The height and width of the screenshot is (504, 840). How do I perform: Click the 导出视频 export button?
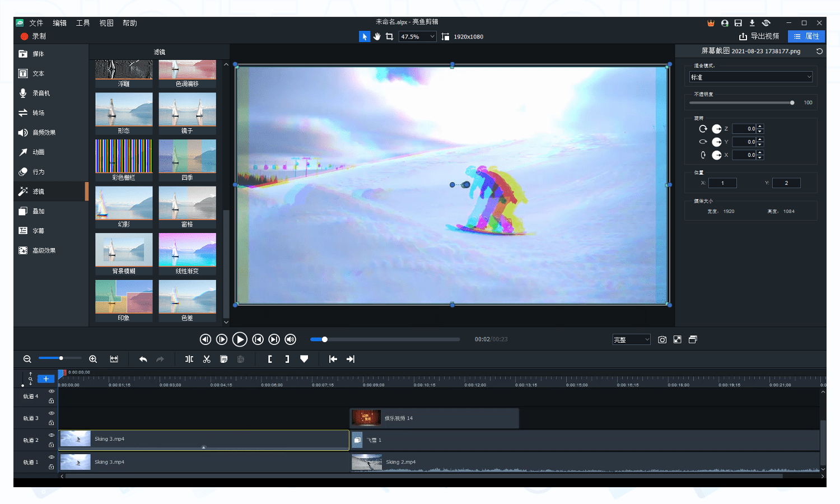click(759, 36)
